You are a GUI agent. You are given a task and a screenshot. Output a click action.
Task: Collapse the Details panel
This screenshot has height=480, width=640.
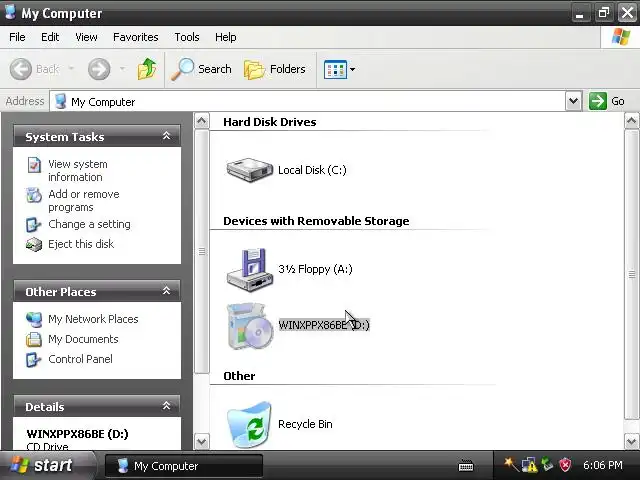167,406
